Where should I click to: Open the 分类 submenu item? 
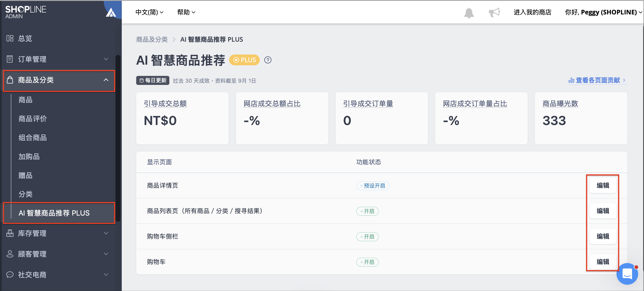click(25, 194)
